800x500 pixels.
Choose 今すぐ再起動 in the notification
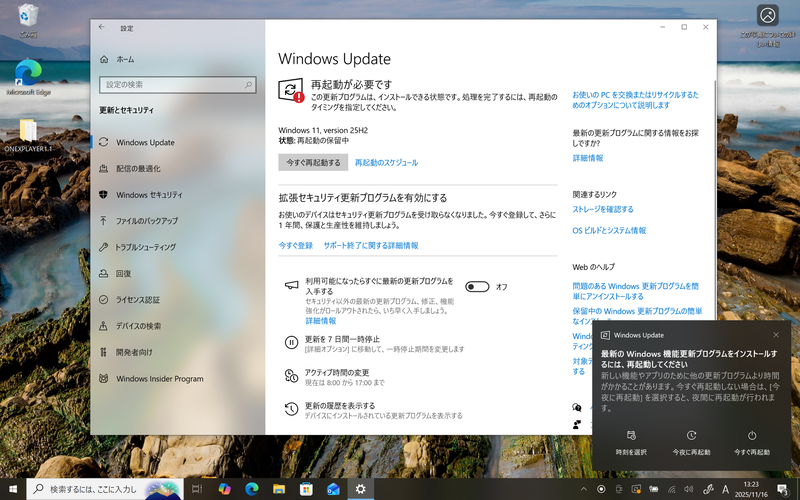click(752, 443)
